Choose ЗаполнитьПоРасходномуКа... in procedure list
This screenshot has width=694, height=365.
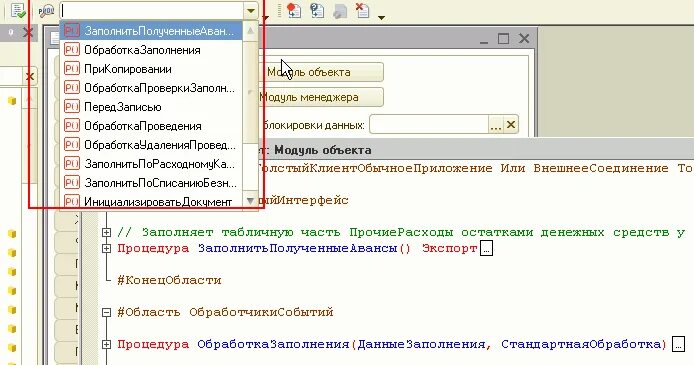(151, 164)
